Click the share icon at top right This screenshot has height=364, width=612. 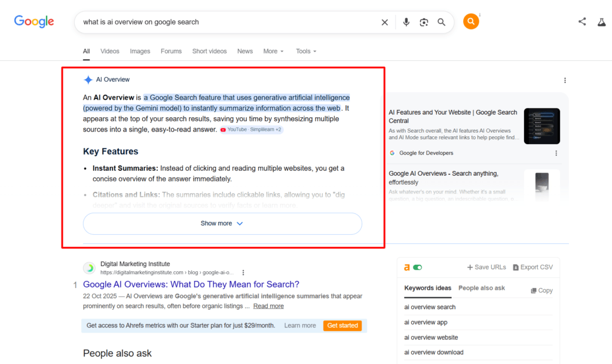click(582, 22)
